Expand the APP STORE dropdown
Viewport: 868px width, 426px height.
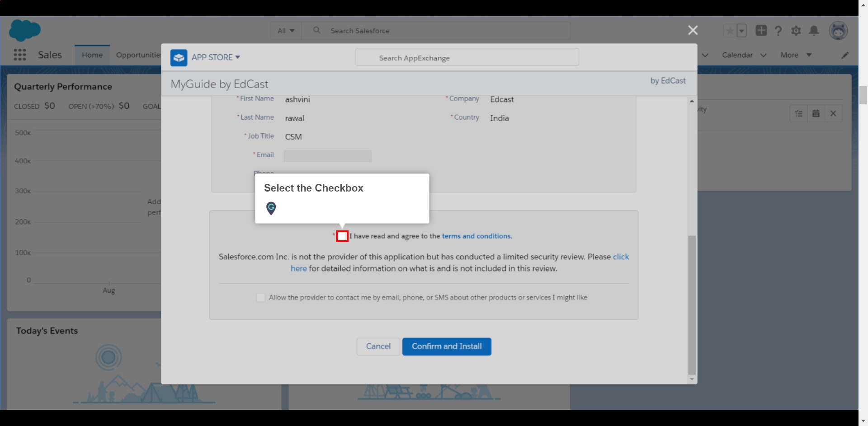[x=237, y=57]
